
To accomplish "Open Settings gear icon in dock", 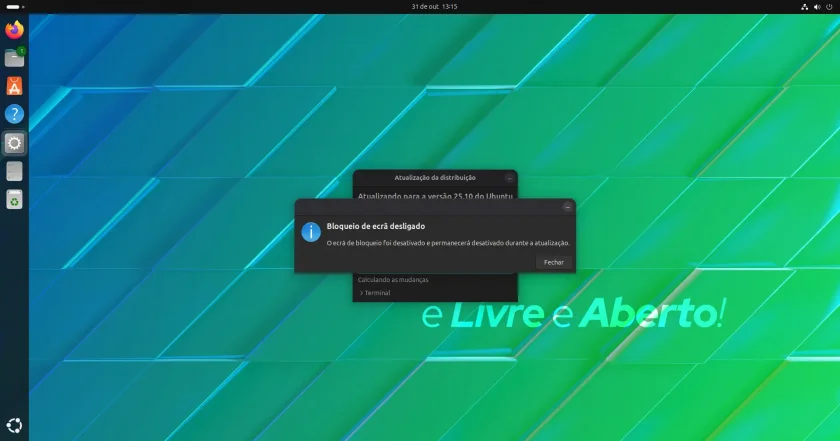I will point(14,143).
